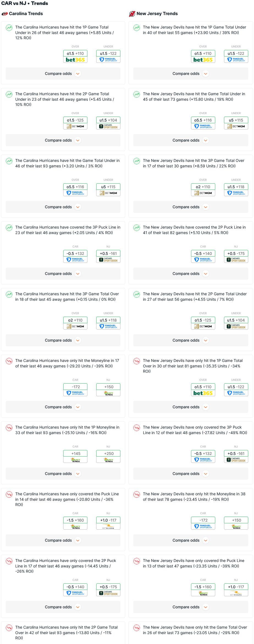The image size is (254, 644).
Task: Click the green uptrend icon beside Carolina 1P Game Total Under
Action: (9, 27)
